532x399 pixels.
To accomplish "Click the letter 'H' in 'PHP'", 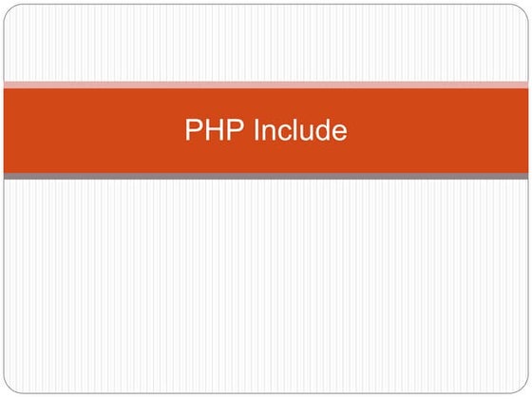I will click(215, 129).
